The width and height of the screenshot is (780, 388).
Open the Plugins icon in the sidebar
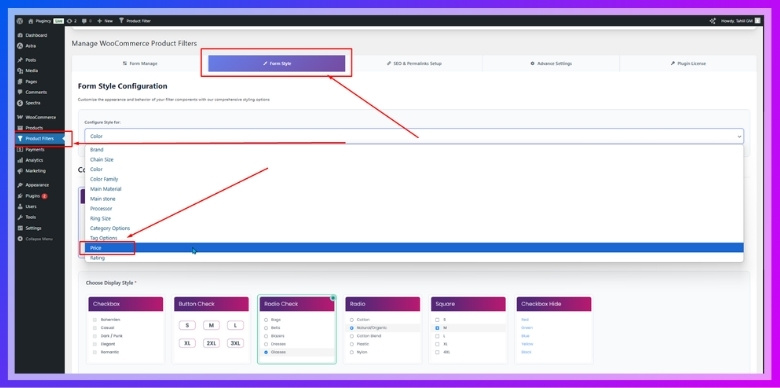pos(20,196)
